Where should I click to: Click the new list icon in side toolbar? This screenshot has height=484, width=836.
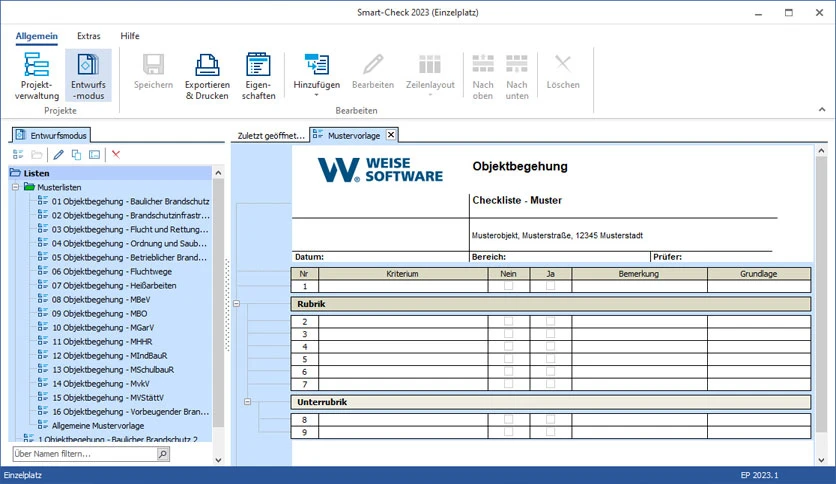18,155
